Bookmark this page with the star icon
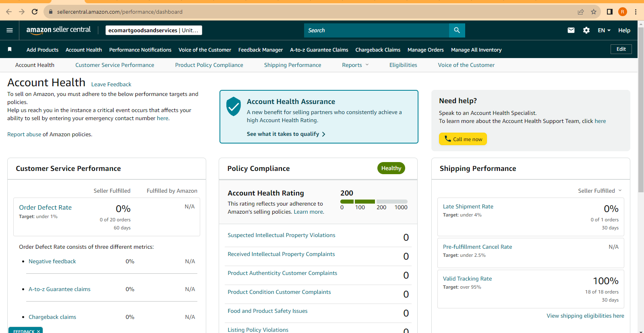 click(x=594, y=12)
